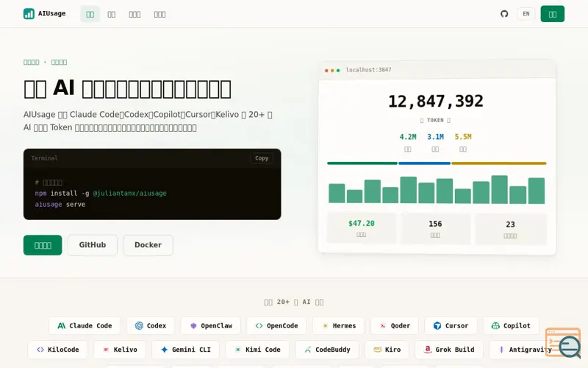Viewport: 588px width, 368px height.
Task: Click the green button in top-right header
Action: pyautogui.click(x=553, y=14)
